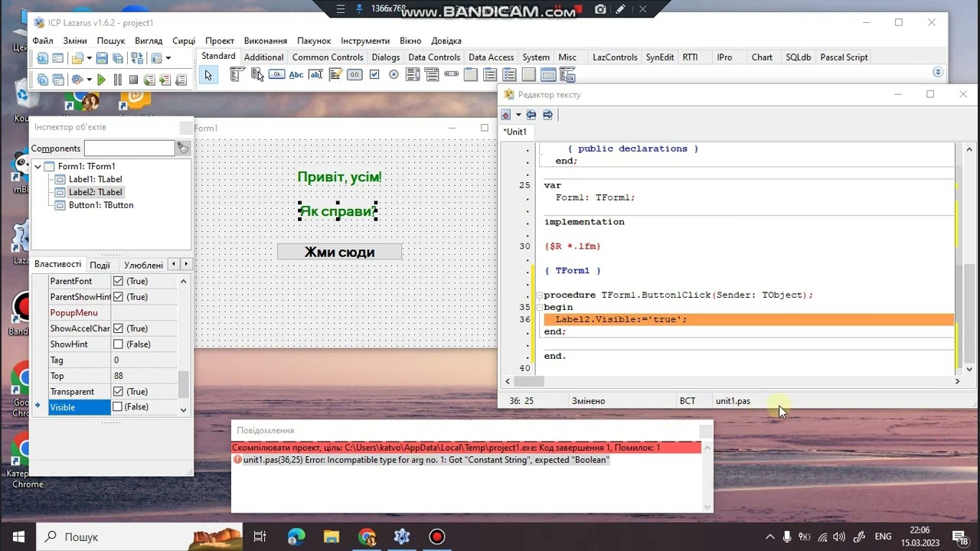The image size is (980, 551).
Task: Toggle the ShowAccelChar checkbox
Action: point(118,328)
